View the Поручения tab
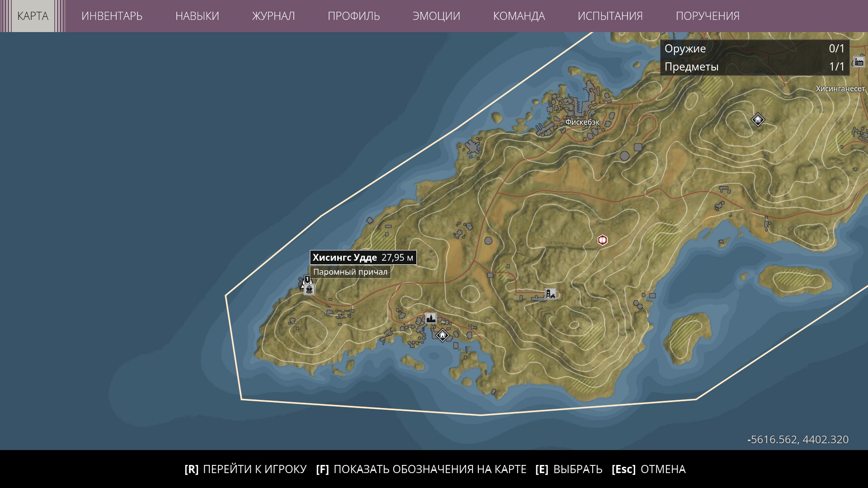Viewport: 868px width, 488px height. [x=708, y=16]
